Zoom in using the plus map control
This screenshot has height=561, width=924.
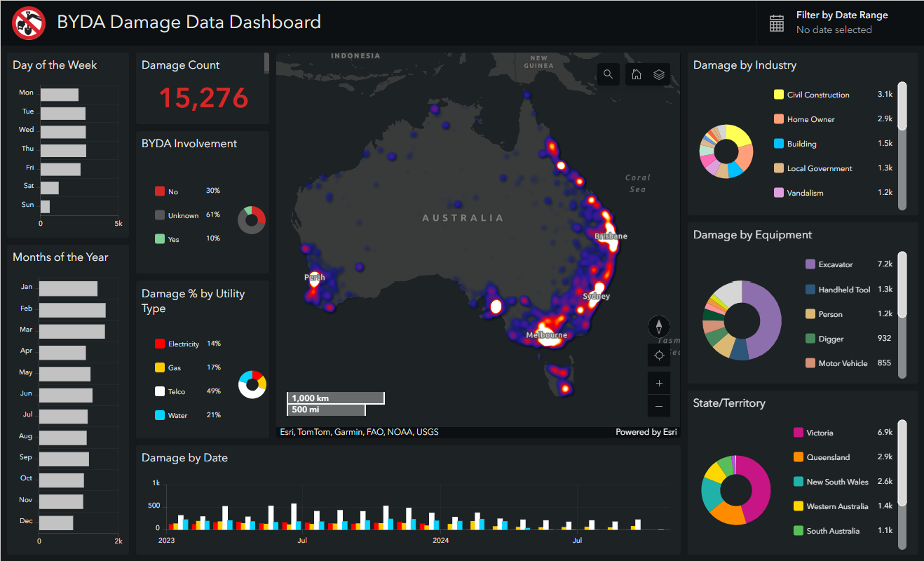[658, 383]
